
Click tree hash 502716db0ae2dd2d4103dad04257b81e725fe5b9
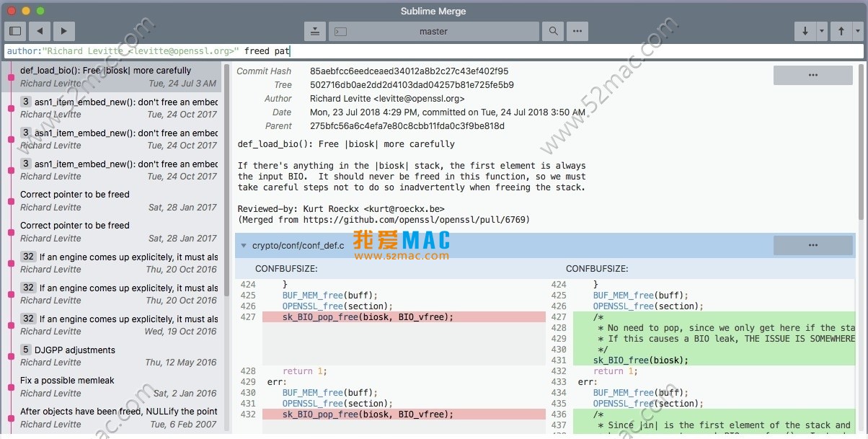pos(412,85)
